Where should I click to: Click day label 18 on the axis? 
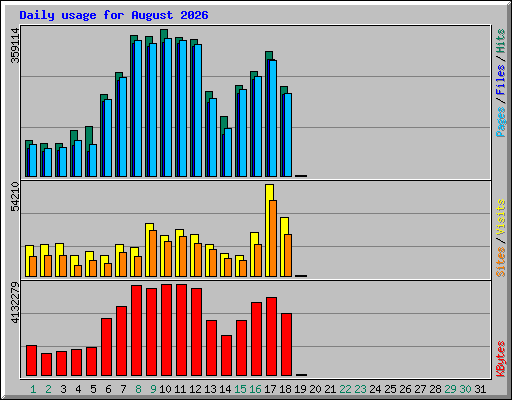click(285, 389)
